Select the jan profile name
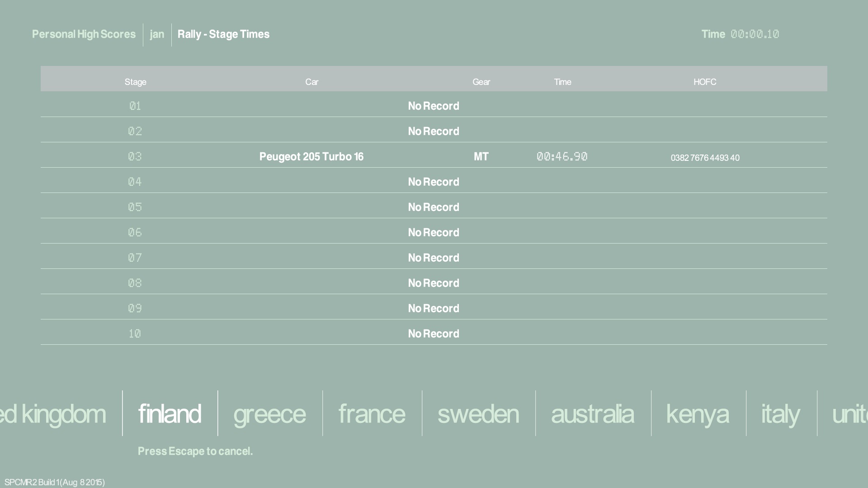 157,34
